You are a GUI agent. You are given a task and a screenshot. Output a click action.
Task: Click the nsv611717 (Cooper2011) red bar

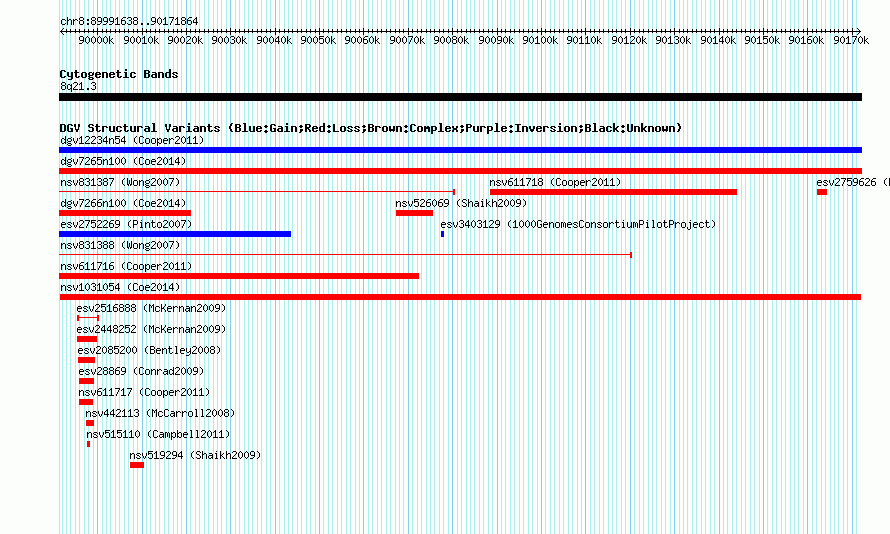(x=86, y=402)
